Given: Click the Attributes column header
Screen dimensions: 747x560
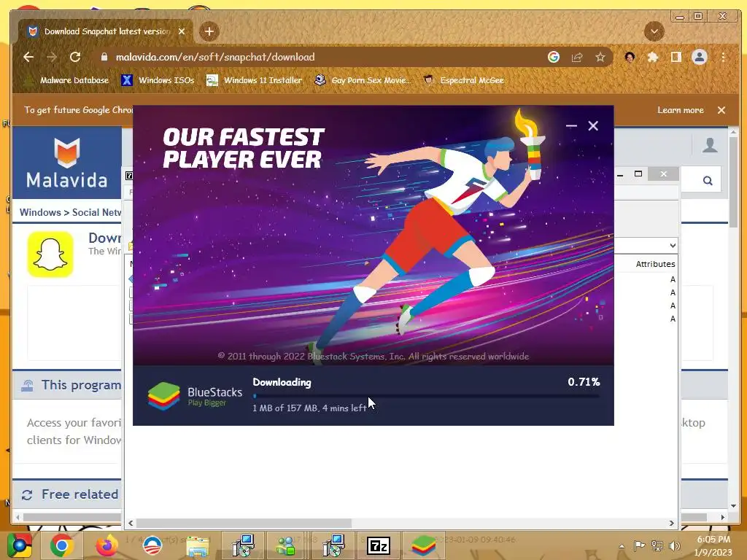Looking at the screenshot, I should (655, 264).
